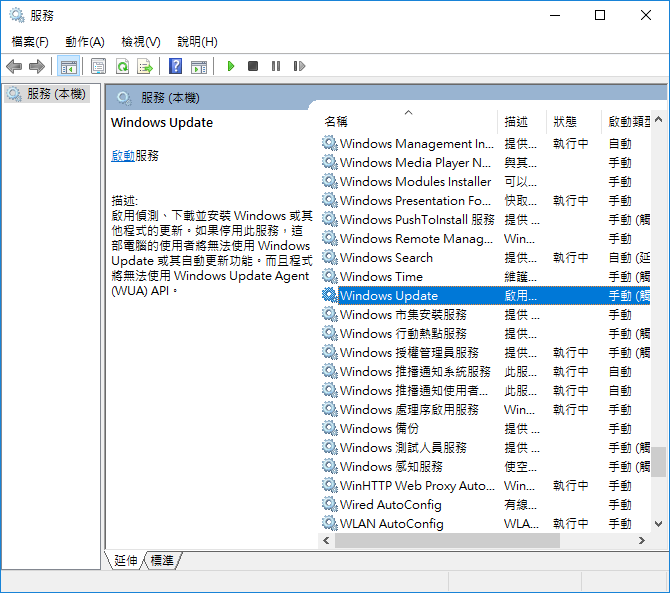Sort by the 名稱 column header
Image resolution: width=670 pixels, height=593 pixels.
pos(409,122)
